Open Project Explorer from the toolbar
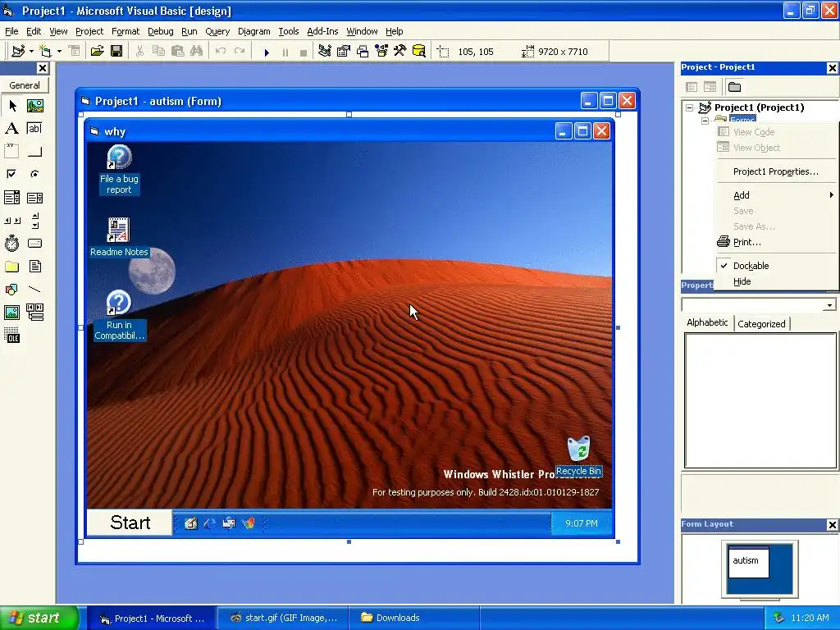The width and height of the screenshot is (840, 630). (325, 52)
